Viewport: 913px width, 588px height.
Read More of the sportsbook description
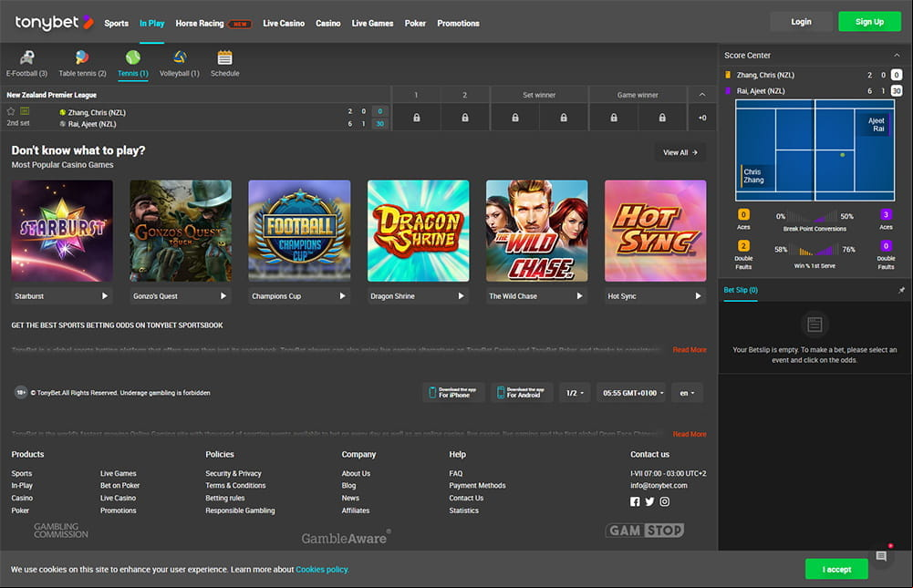[690, 350]
